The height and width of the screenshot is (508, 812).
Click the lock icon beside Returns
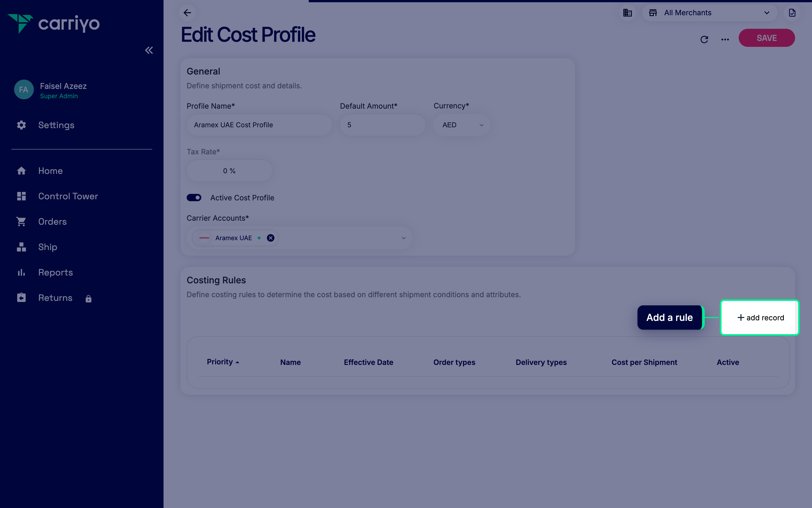(x=89, y=299)
